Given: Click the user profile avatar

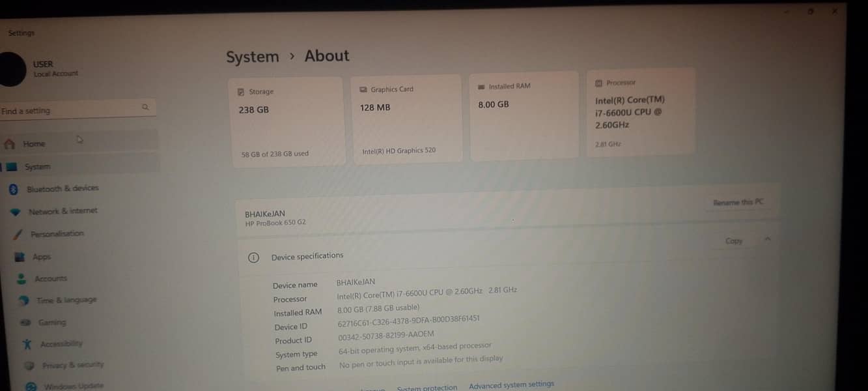Looking at the screenshot, I should click(x=10, y=68).
